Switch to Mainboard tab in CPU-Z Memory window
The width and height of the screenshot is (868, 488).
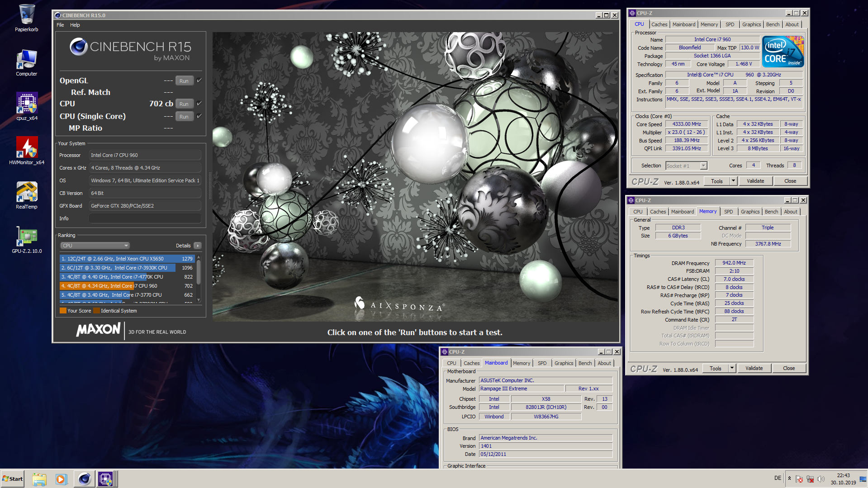[x=682, y=212]
